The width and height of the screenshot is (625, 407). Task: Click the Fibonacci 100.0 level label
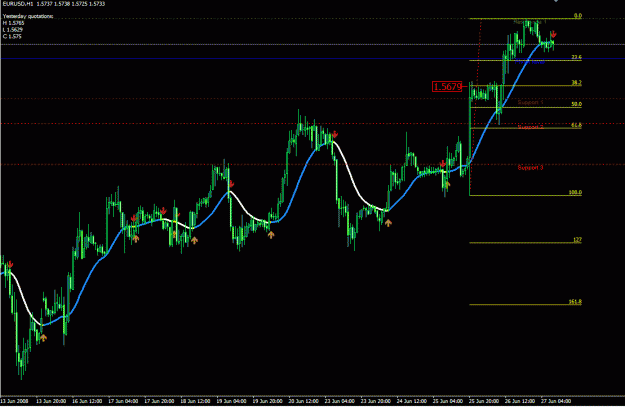(575, 193)
